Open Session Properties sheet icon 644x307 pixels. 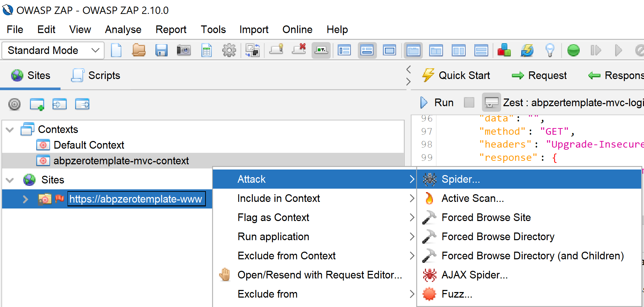pyautogui.click(x=207, y=50)
